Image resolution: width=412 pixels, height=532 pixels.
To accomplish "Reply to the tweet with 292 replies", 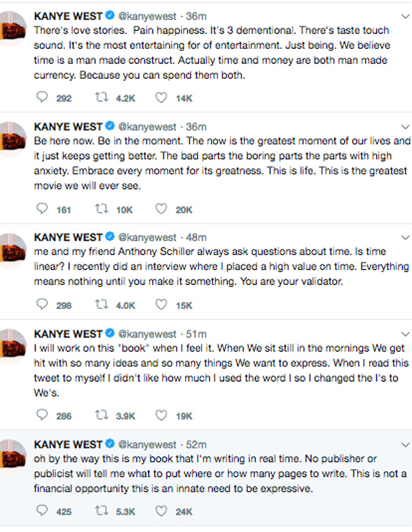I will pyautogui.click(x=43, y=98).
